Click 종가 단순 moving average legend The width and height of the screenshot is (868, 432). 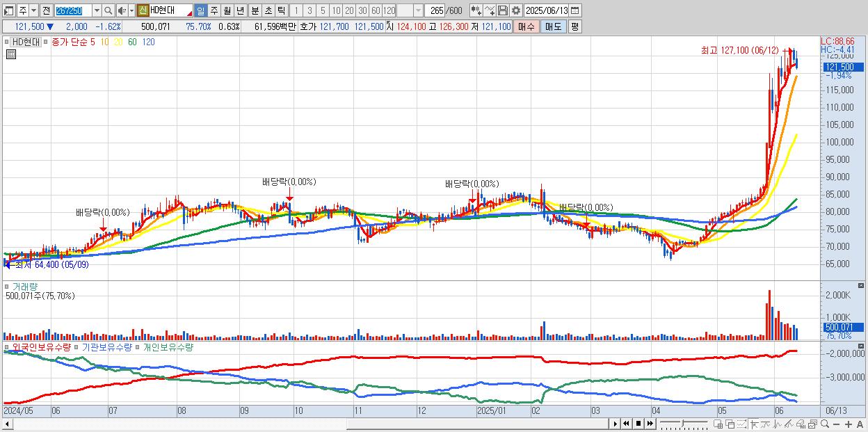click(x=70, y=42)
